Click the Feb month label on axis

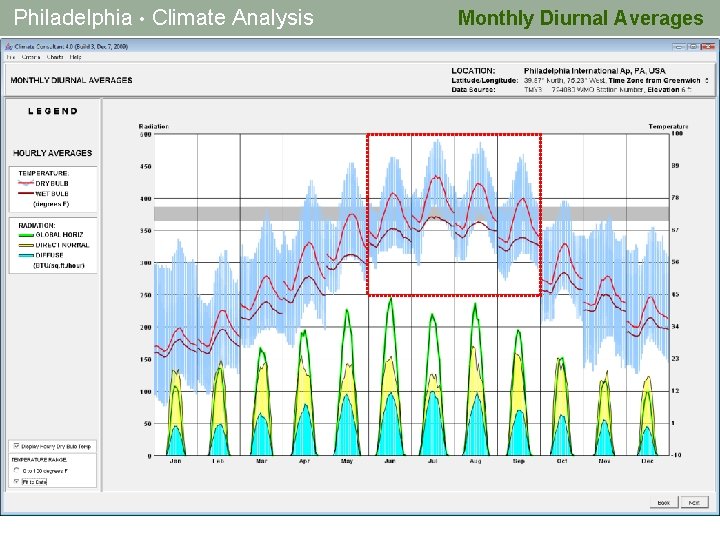pyautogui.click(x=218, y=461)
